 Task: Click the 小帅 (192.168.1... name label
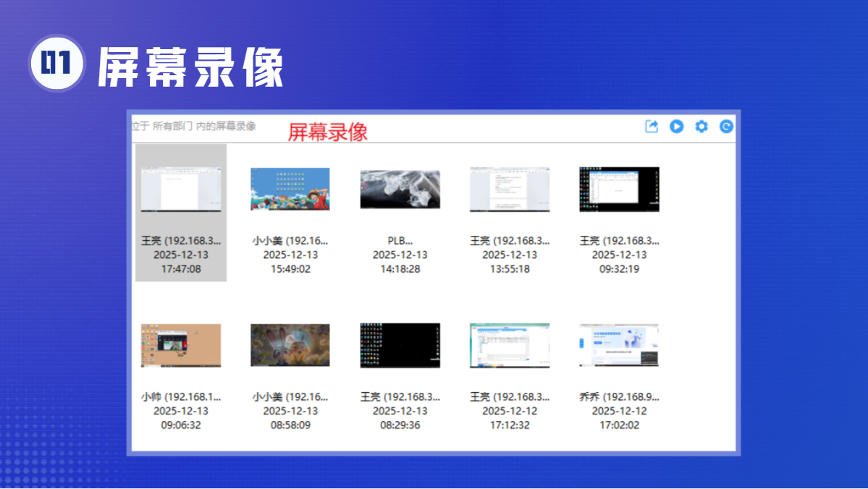181,396
